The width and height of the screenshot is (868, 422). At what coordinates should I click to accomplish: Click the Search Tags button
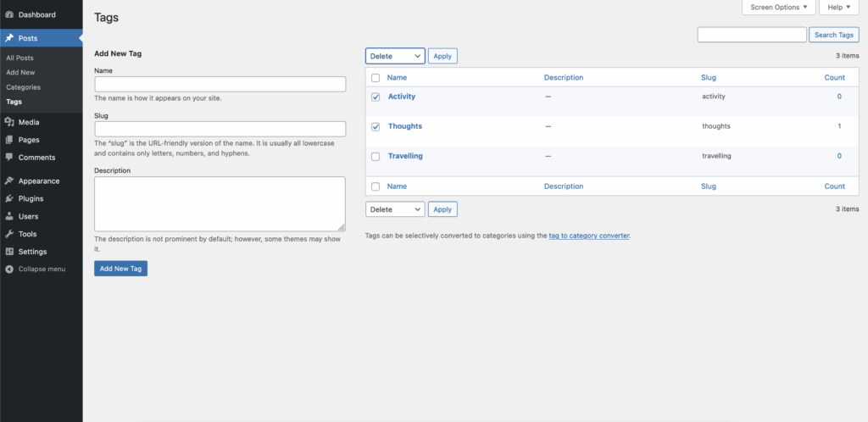pyautogui.click(x=834, y=34)
